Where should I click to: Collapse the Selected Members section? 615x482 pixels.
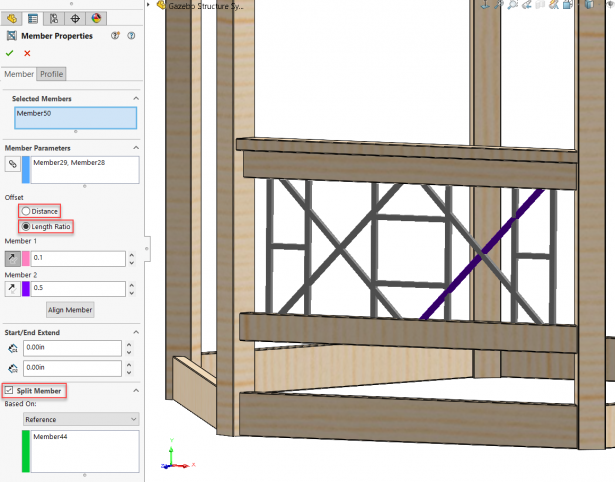135,99
